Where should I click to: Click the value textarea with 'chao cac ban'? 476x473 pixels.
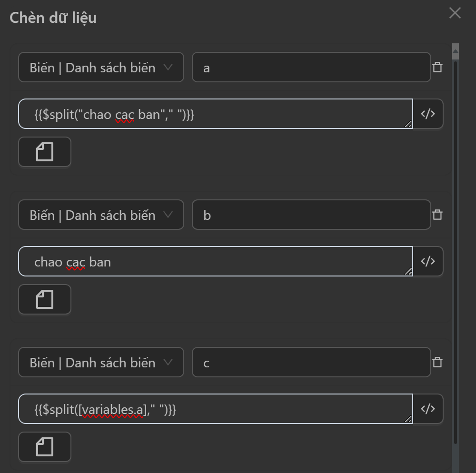[215, 261]
